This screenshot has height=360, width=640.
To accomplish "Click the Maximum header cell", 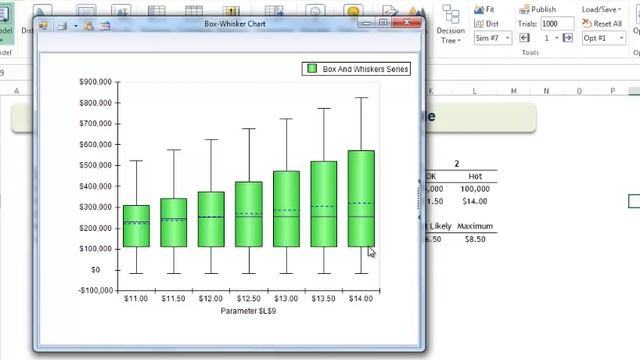I will pyautogui.click(x=475, y=226).
